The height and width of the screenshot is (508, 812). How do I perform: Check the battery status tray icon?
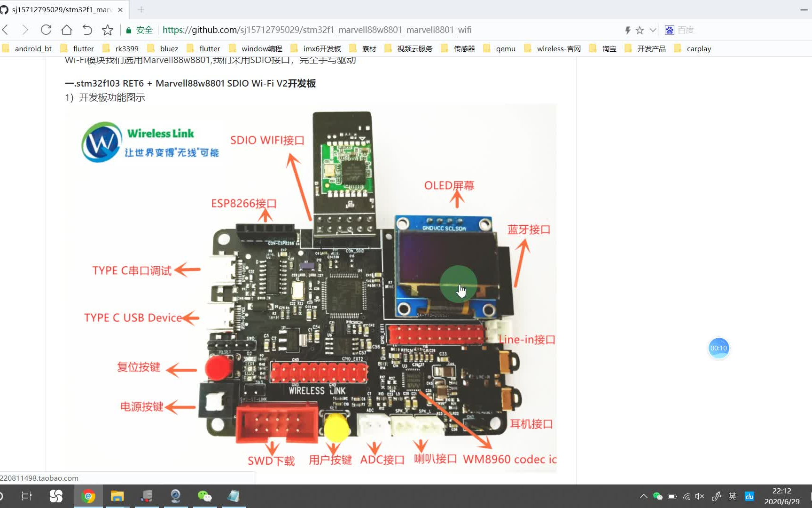tap(672, 496)
